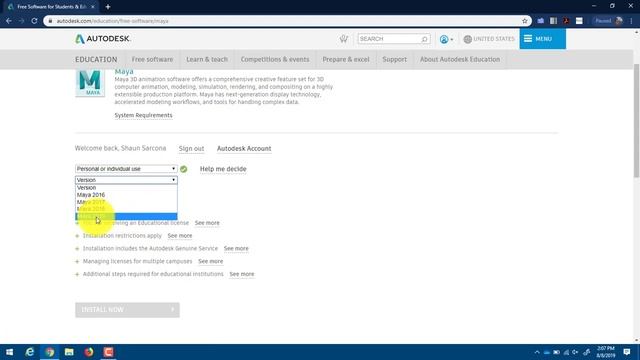Click the United States region selector
Viewport: 640px width, 360px height.
pyautogui.click(x=489, y=39)
